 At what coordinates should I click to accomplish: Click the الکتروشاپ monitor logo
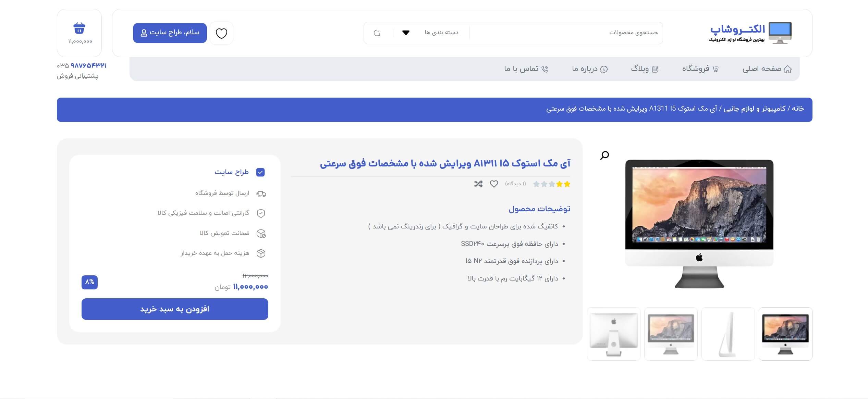click(x=780, y=33)
